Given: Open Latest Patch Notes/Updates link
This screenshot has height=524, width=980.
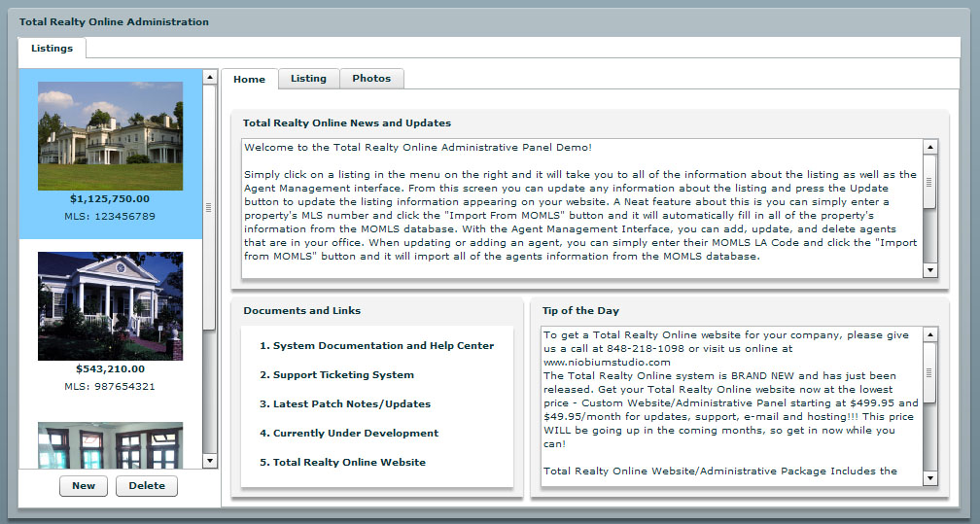Looking at the screenshot, I should tap(345, 404).
